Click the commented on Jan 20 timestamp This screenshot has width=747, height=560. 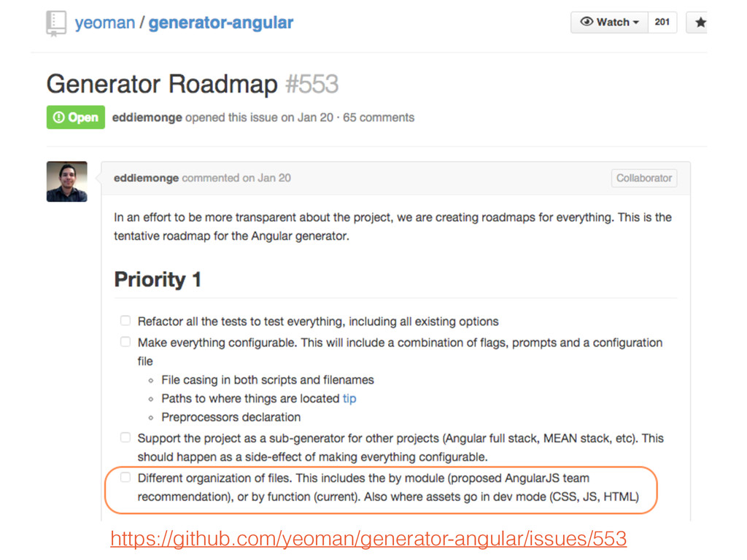[236, 178]
